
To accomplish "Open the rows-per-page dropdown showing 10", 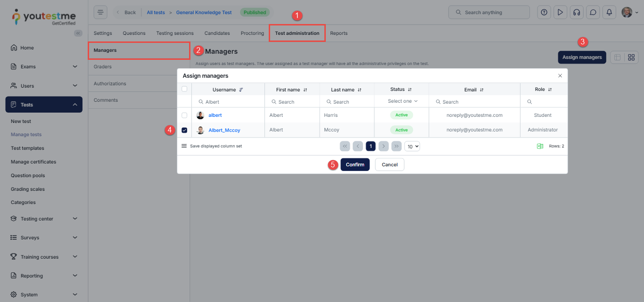I will tap(412, 147).
